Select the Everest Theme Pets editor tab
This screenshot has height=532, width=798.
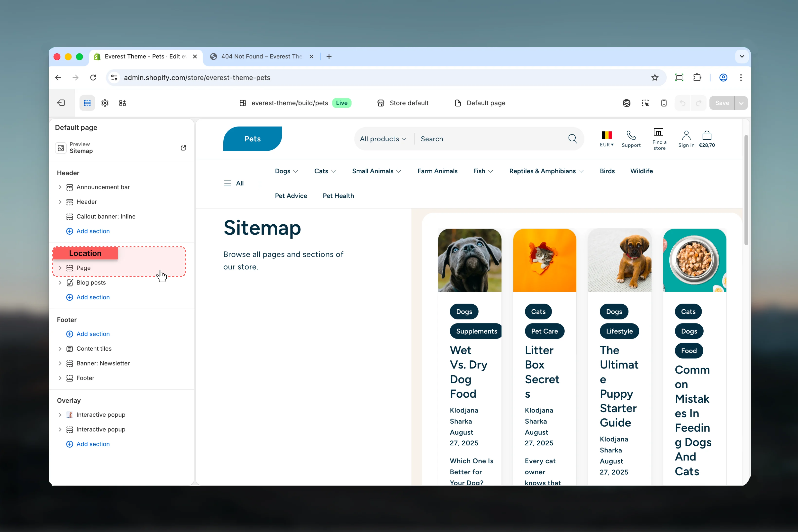pyautogui.click(x=146, y=56)
